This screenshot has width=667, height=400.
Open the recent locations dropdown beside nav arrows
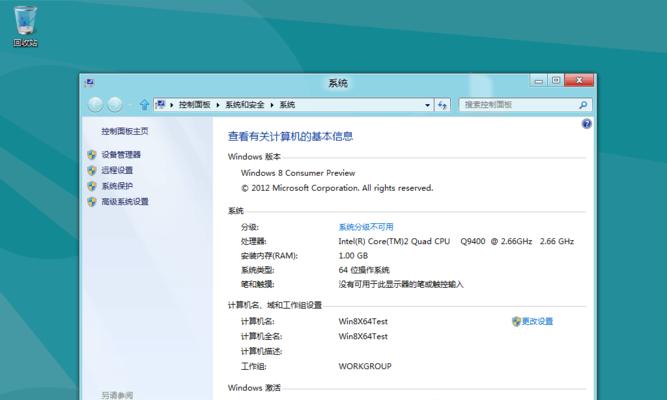coord(130,105)
